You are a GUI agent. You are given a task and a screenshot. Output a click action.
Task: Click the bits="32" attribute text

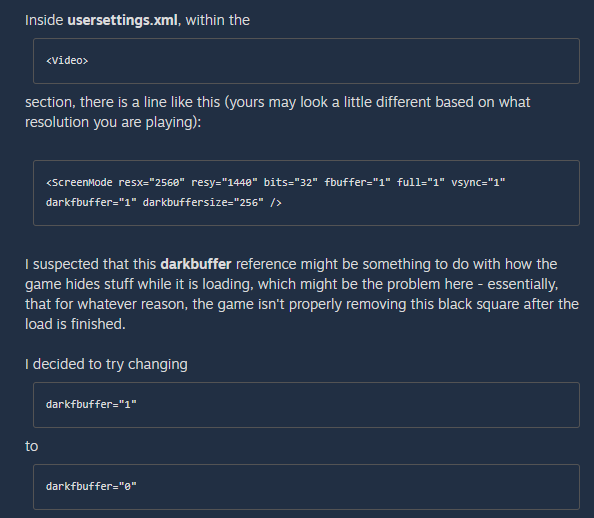pos(291,183)
